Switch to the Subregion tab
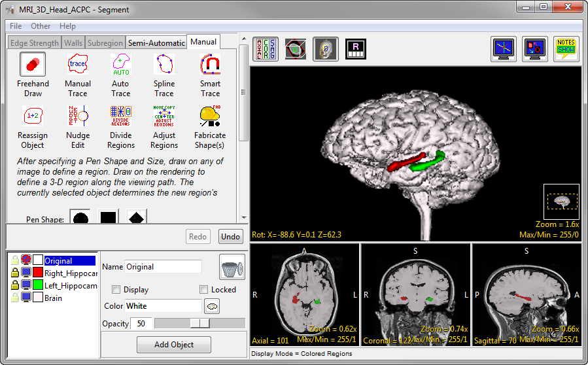This screenshot has width=588, height=365. [x=105, y=43]
